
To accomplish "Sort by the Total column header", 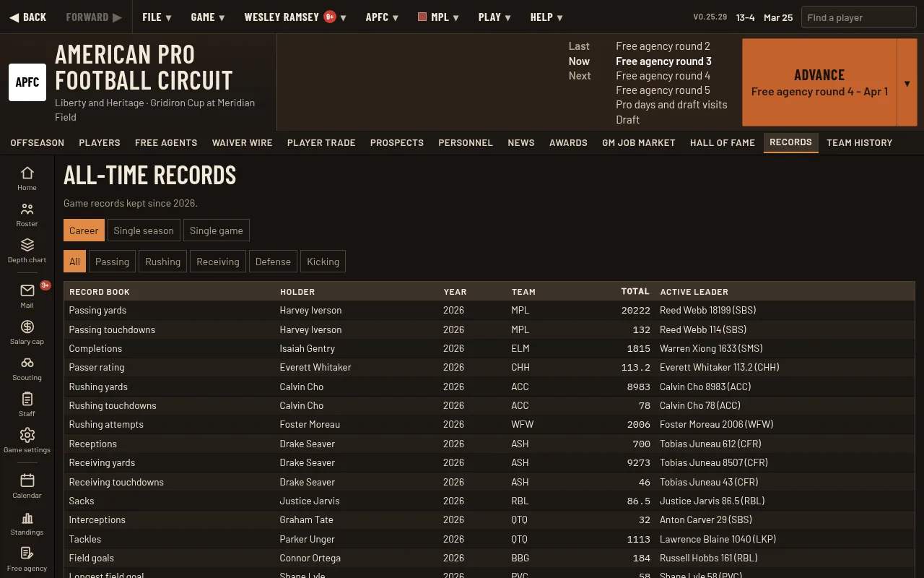I will [635, 291].
